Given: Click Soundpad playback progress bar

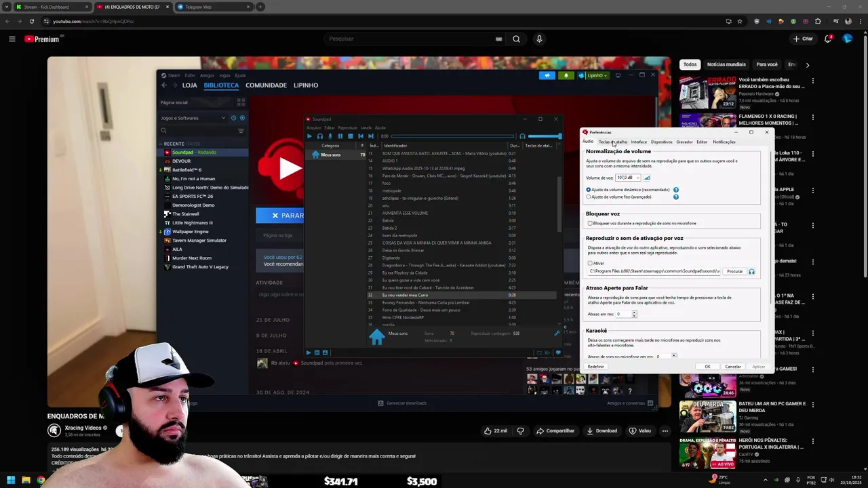Looking at the screenshot, I should point(452,136).
